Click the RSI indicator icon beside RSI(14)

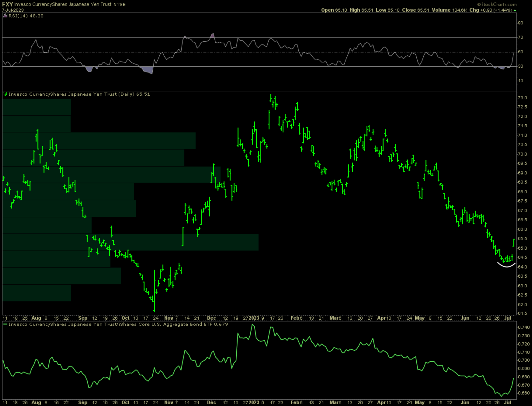[x=5, y=16]
